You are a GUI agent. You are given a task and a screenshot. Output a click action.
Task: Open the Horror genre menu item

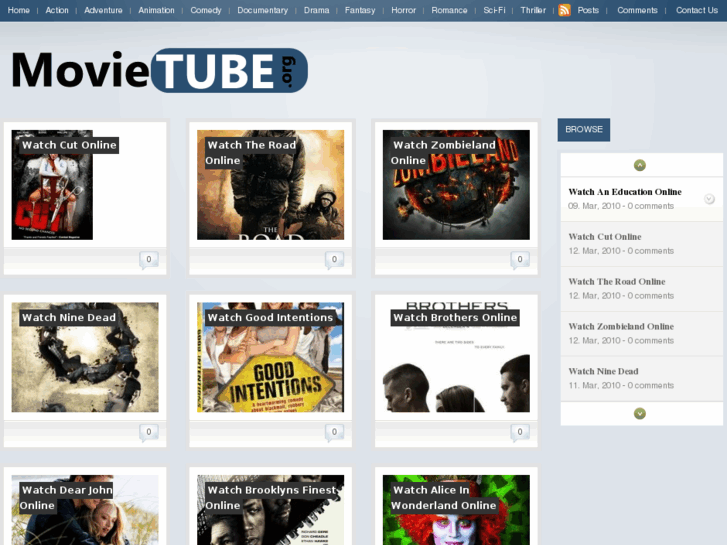403,10
